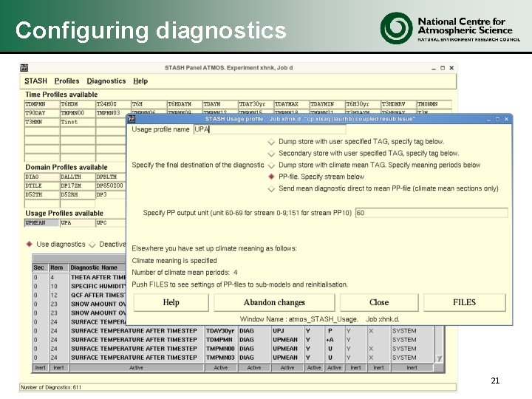
Task: Select T90DAY time profile
Action: pyautogui.click(x=41, y=113)
